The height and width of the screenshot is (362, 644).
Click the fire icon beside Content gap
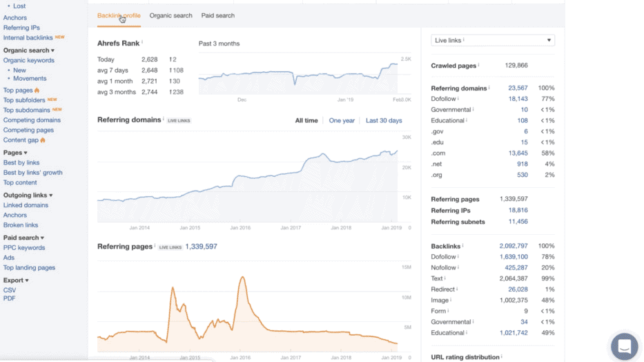click(43, 140)
